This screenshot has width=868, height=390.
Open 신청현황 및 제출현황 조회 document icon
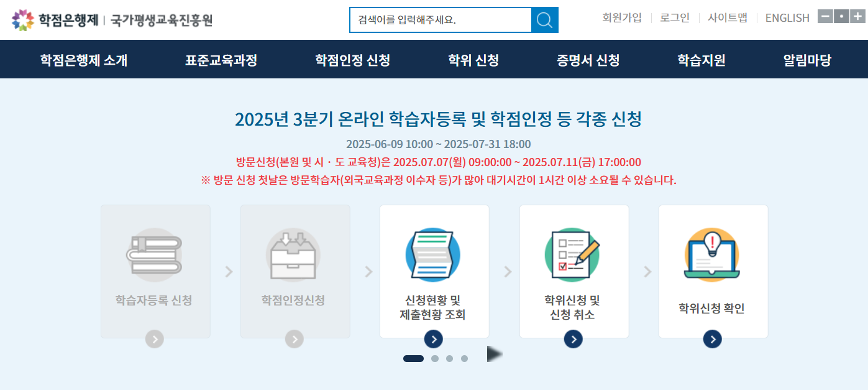[434, 255]
